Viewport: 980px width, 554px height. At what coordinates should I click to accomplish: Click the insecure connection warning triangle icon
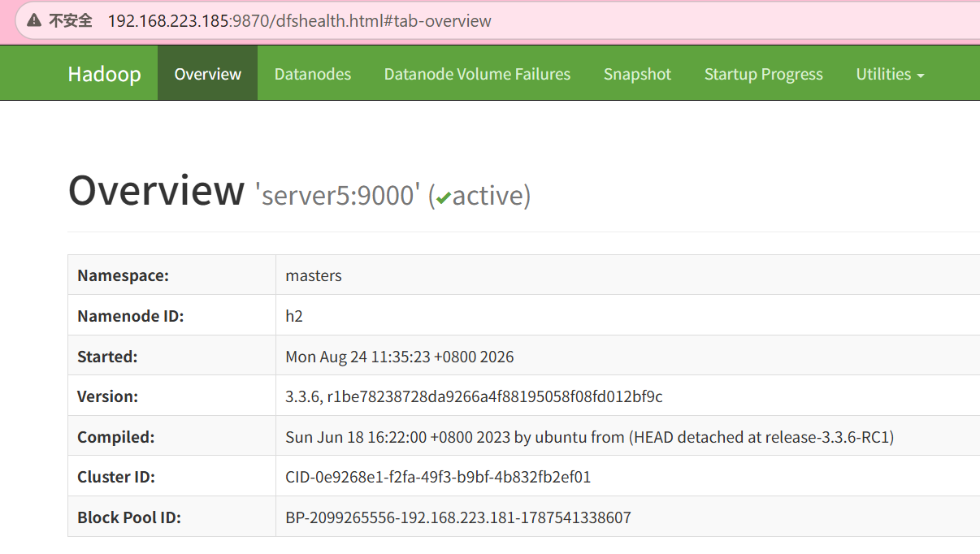(x=34, y=20)
